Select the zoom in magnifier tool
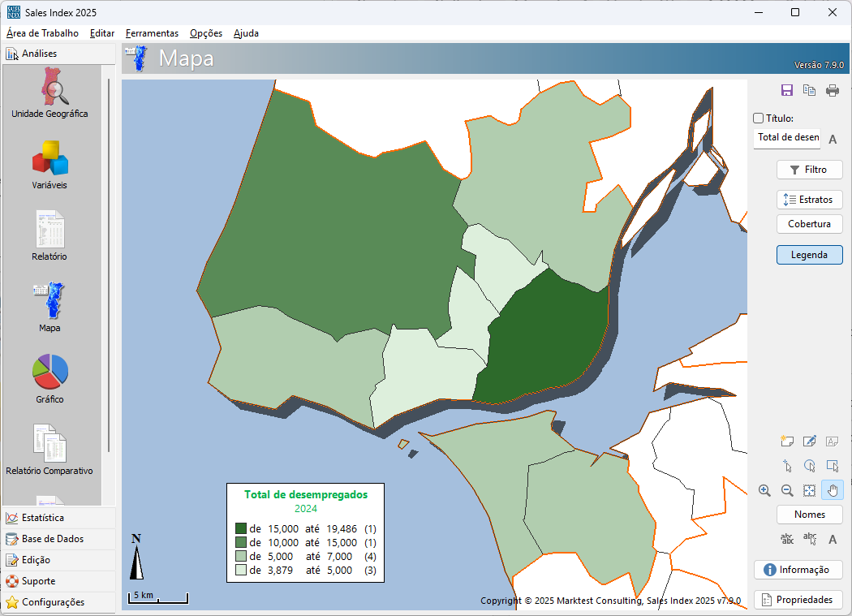This screenshot has width=852, height=616. click(x=764, y=490)
